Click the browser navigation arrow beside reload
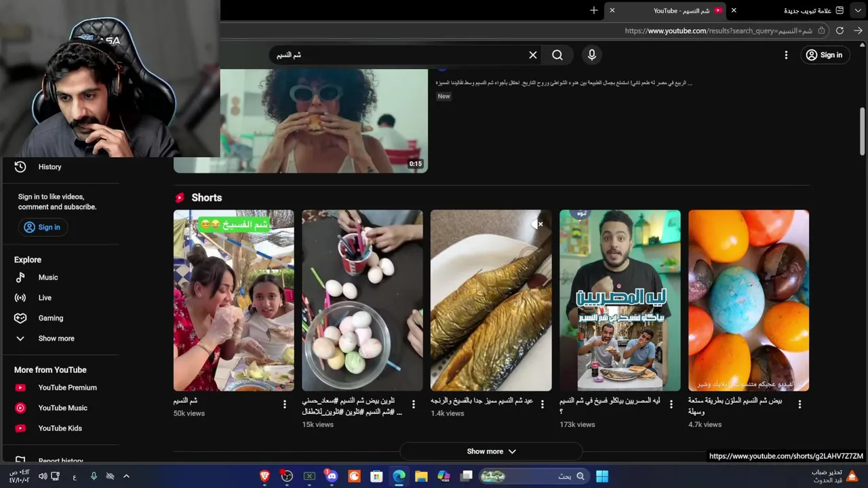The image size is (868, 488). click(x=858, y=30)
